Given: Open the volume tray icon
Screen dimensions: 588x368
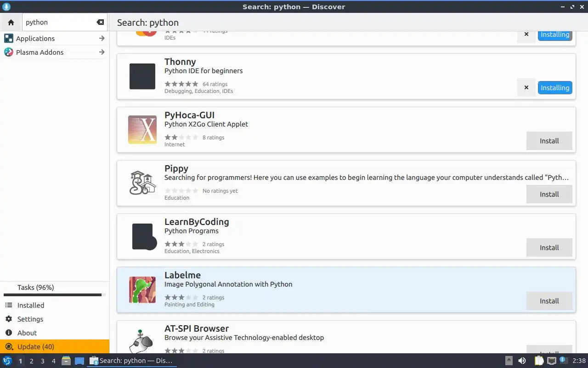Looking at the screenshot, I should (522, 361).
